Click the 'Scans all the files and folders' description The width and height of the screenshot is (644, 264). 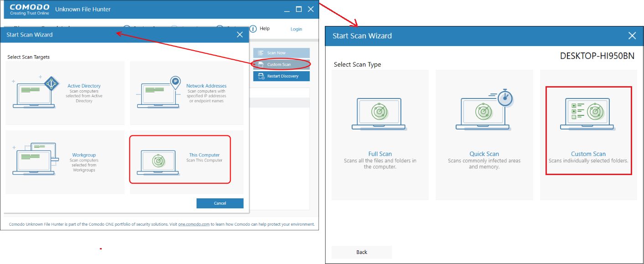(x=380, y=164)
